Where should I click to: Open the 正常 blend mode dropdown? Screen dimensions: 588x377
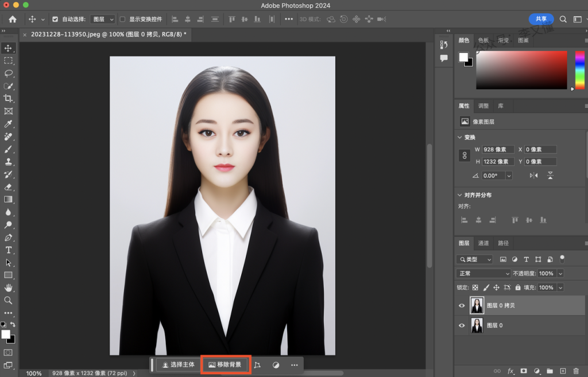click(483, 274)
